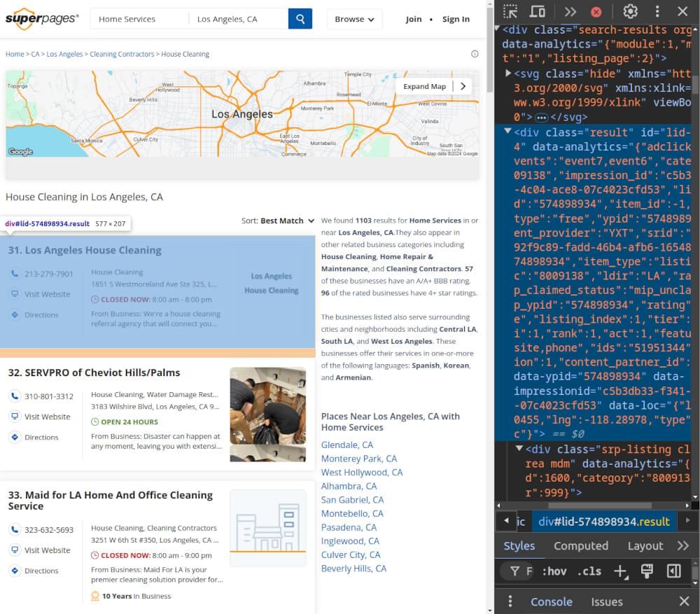The image size is (700, 614).
Task: Enable responsive design mode in DevTools
Action: (537, 11)
